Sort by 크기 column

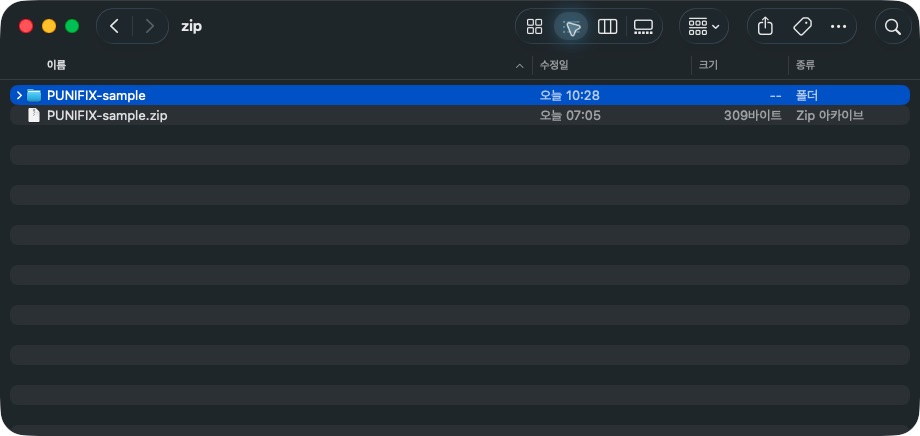tap(708, 65)
